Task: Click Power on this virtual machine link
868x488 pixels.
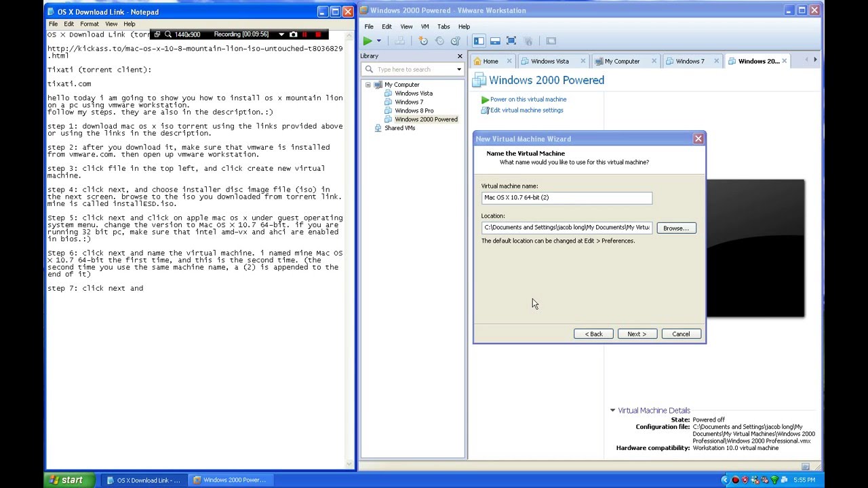Action: pos(524,100)
